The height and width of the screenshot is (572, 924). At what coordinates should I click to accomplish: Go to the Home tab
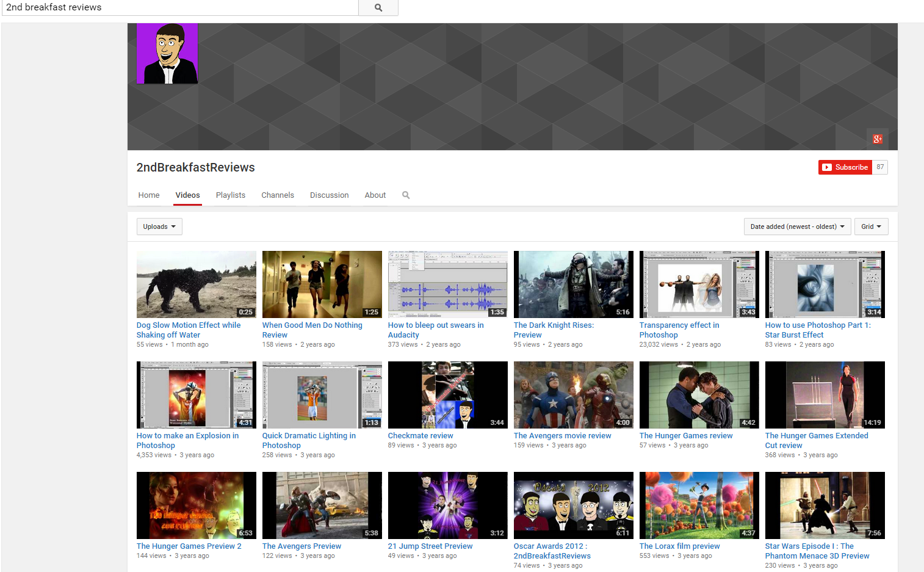point(149,195)
